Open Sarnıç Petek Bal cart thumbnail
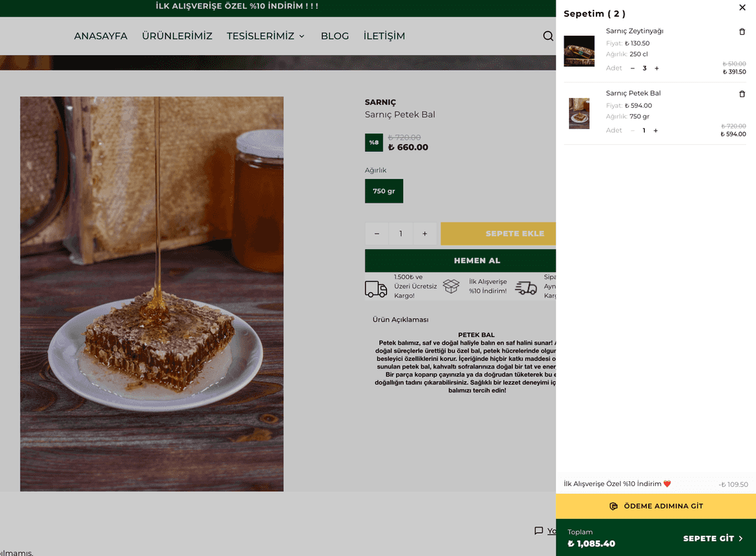Image resolution: width=756 pixels, height=556 pixels. tap(579, 113)
